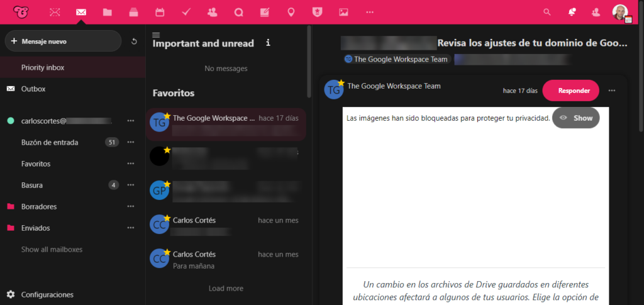Open the Calendar app icon

tap(160, 13)
